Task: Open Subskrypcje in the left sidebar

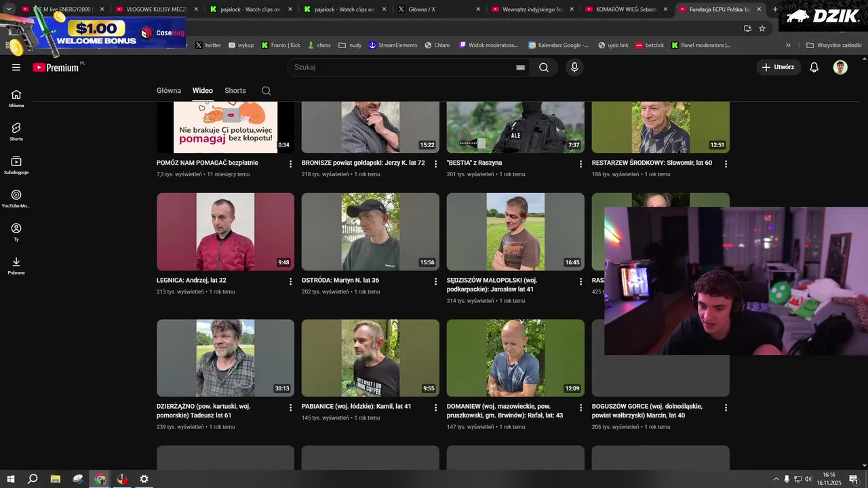Action: pyautogui.click(x=16, y=165)
